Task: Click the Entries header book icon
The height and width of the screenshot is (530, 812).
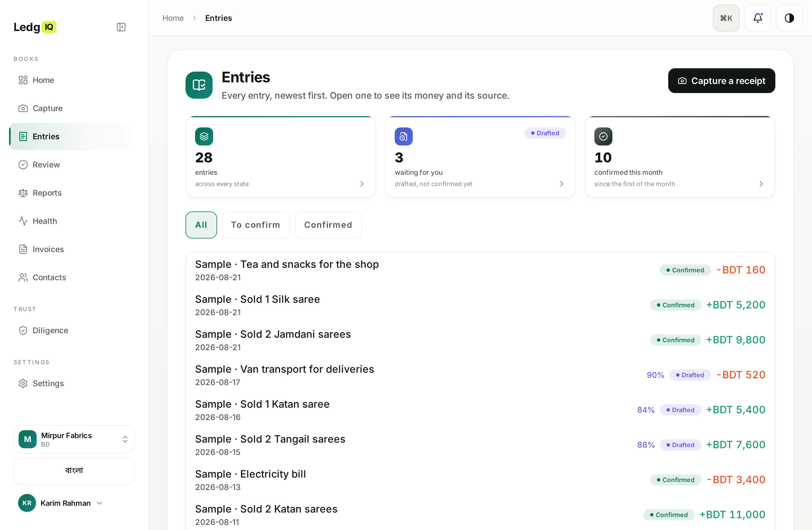Action: (199, 85)
